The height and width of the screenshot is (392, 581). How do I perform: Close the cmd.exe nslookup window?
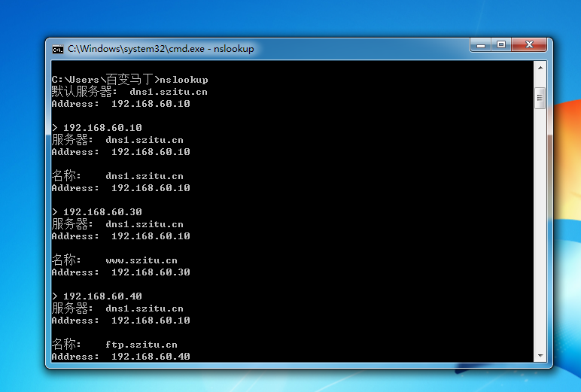coord(529,45)
